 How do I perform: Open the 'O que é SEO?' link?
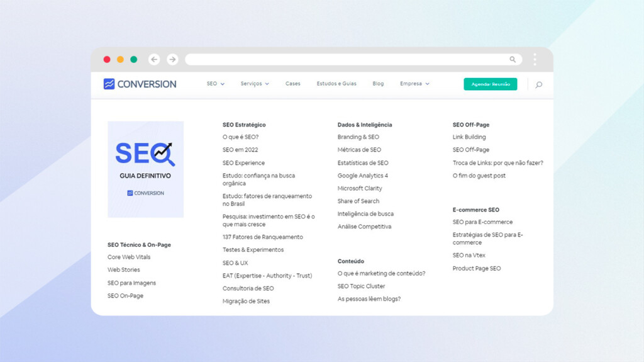click(241, 137)
